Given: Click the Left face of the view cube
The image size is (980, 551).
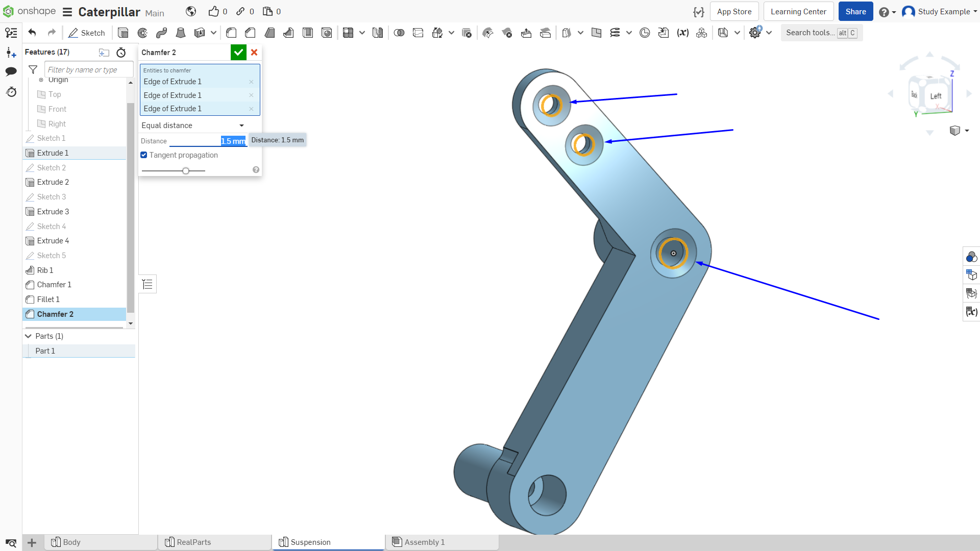Looking at the screenshot, I should pos(936,96).
